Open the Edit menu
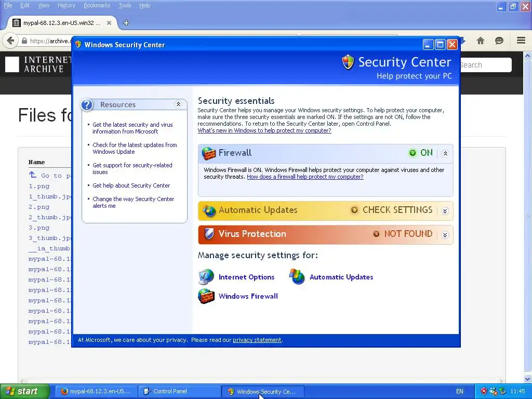532x399 pixels. point(25,5)
